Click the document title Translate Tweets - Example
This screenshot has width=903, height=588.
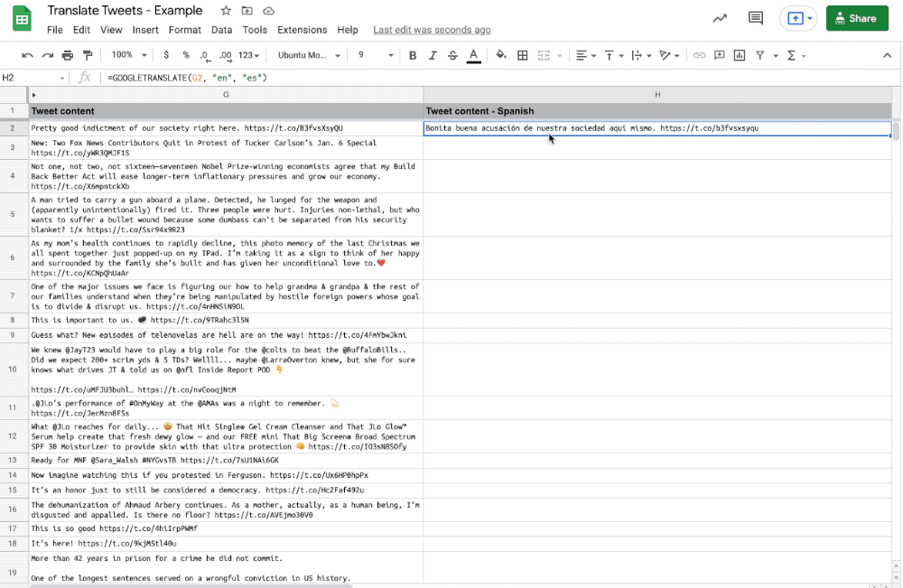pyautogui.click(x=125, y=11)
